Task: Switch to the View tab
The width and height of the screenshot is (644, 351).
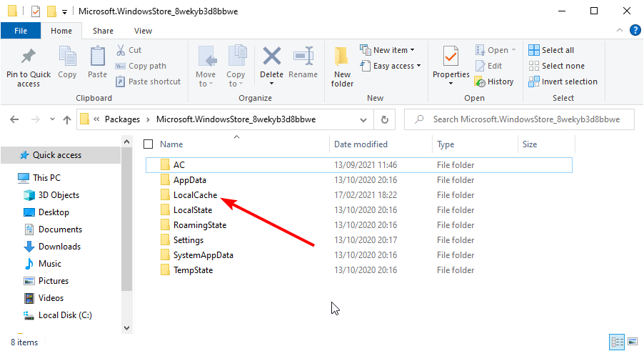Action: point(143,31)
